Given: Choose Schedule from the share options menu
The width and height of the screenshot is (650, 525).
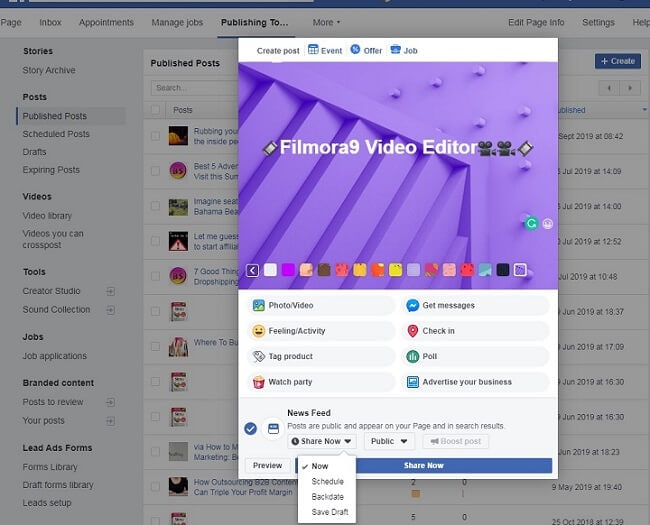Looking at the screenshot, I should coord(327,481).
